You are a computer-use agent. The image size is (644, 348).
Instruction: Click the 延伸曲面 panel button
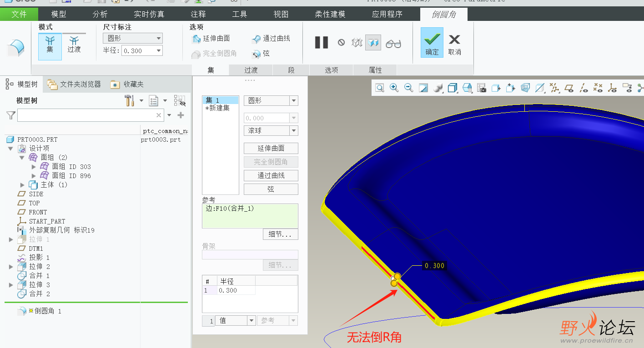pos(271,148)
